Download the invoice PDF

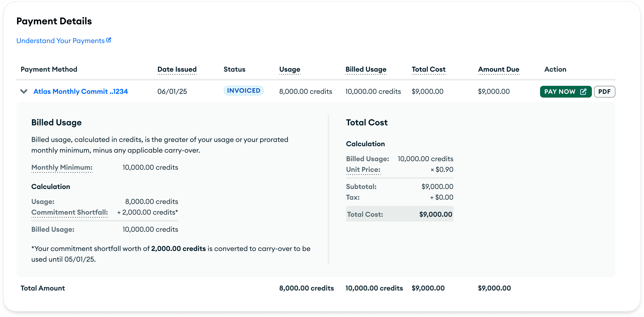605,92
